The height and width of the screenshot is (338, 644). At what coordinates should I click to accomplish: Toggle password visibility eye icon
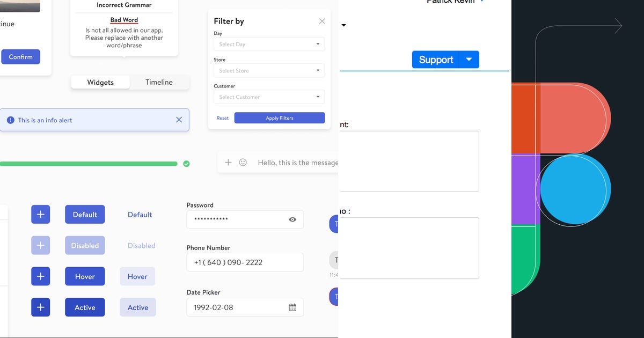pyautogui.click(x=292, y=219)
